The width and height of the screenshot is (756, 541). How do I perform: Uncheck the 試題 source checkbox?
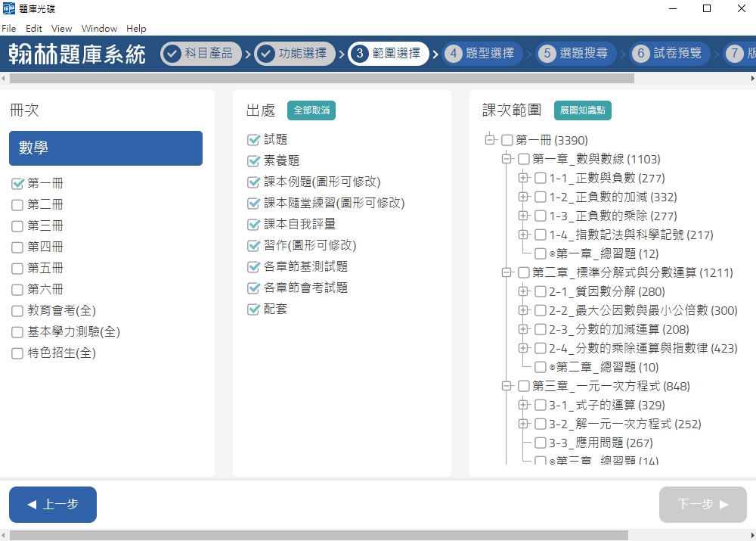tap(253, 140)
